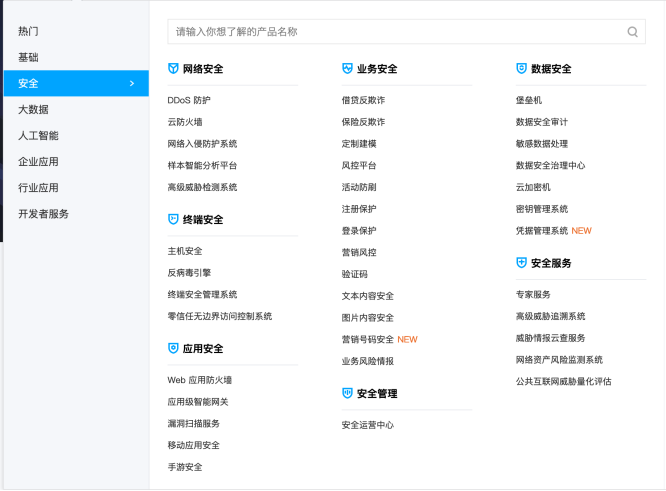Screen dimensions: 666x491
Task: Click the 应用安全 category icon
Action: (173, 348)
